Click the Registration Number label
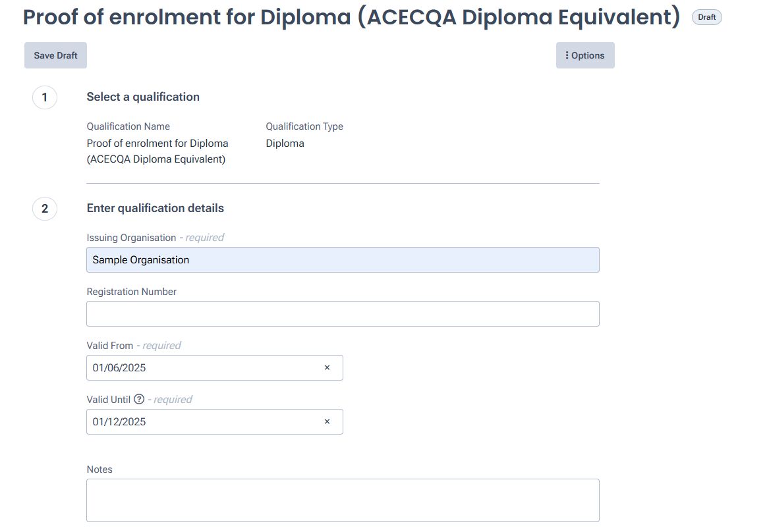The height and width of the screenshot is (532, 767). tap(132, 292)
